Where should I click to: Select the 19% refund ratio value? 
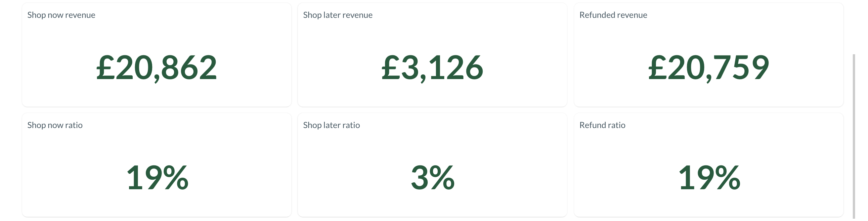point(709,178)
